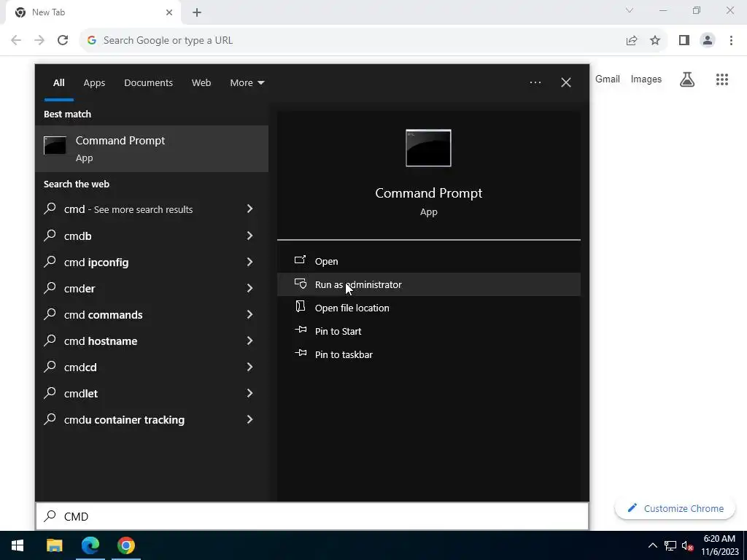Click the Chrome forward navigation arrow
Screen dimensions: 747x560
[x=39, y=40]
